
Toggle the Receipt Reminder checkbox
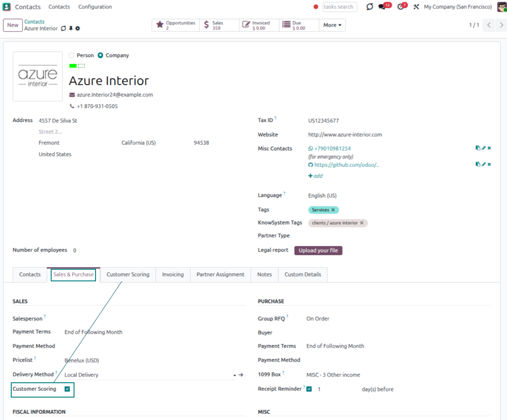309,389
